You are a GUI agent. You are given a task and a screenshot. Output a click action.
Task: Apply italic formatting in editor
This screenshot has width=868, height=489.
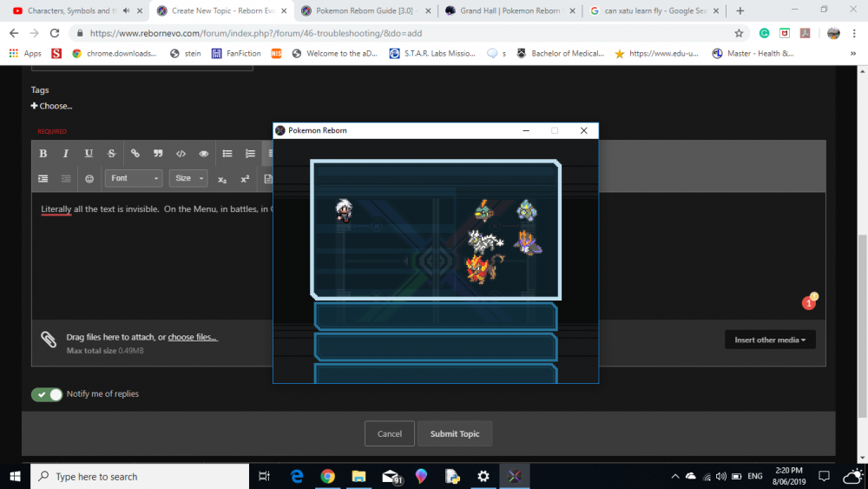click(x=66, y=154)
